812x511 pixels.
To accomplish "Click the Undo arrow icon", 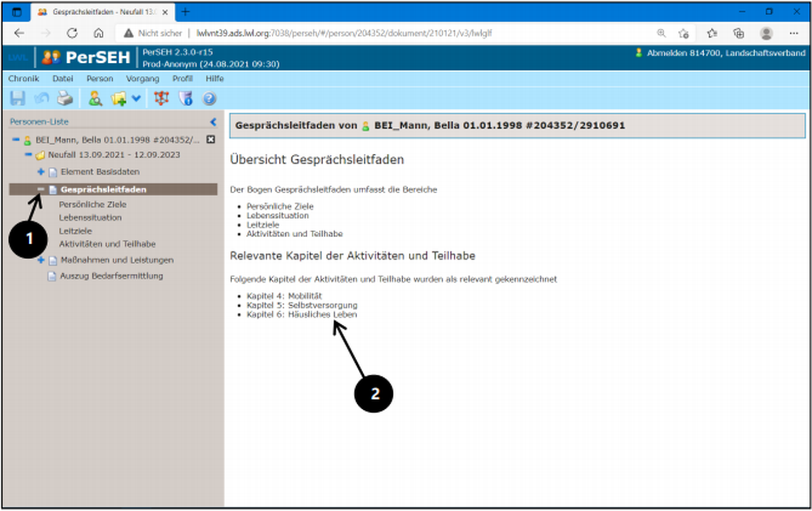I will click(42, 99).
